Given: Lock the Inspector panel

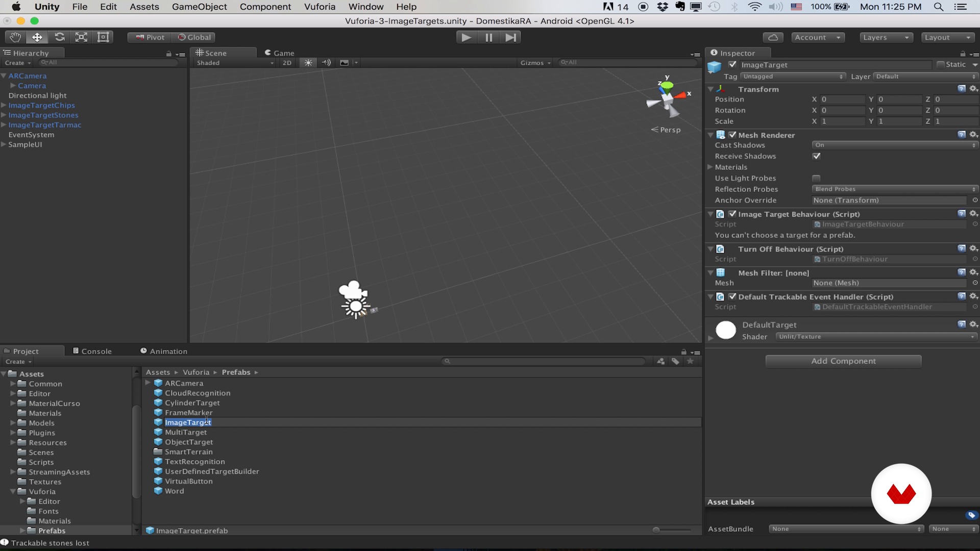Looking at the screenshot, I should 963,54.
